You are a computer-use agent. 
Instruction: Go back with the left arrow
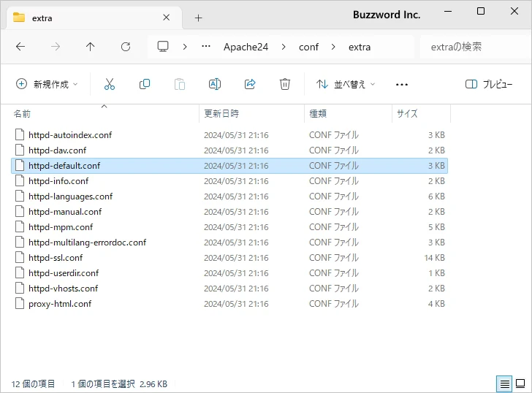click(x=20, y=47)
